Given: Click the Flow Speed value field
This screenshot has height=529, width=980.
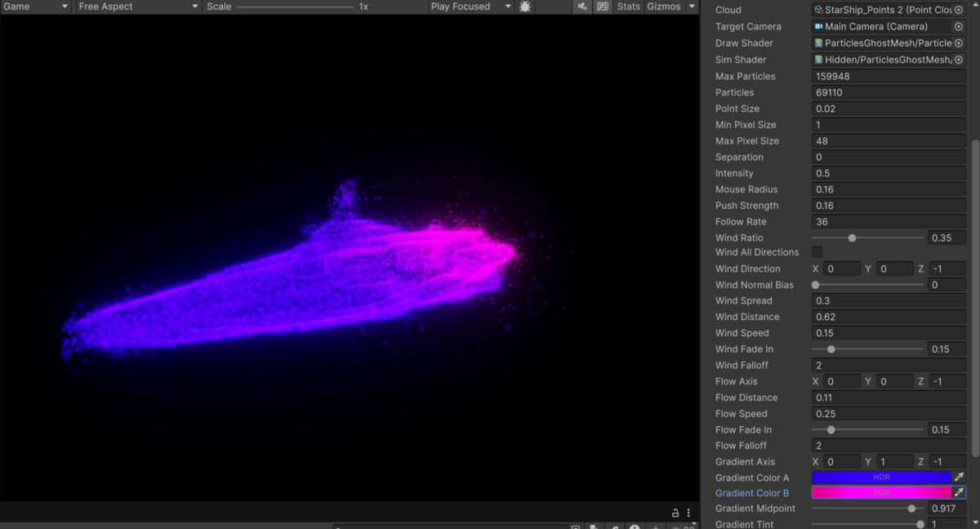Looking at the screenshot, I should (889, 414).
